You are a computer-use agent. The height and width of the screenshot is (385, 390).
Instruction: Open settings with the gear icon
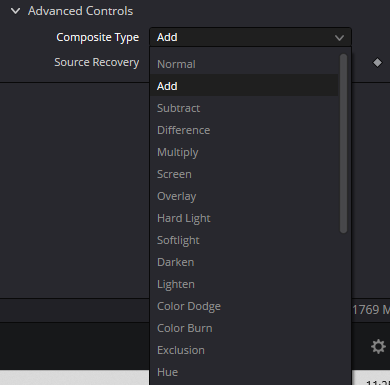point(378,347)
